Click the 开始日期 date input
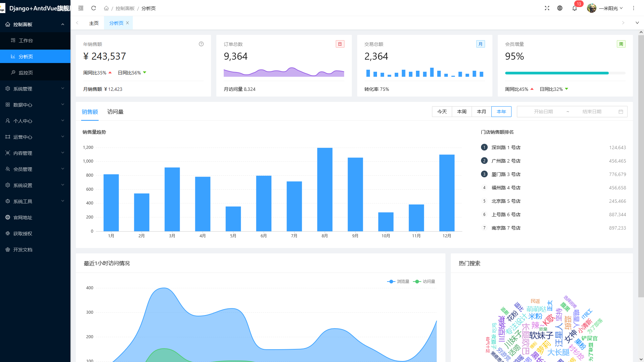The image size is (644, 362). click(x=543, y=112)
